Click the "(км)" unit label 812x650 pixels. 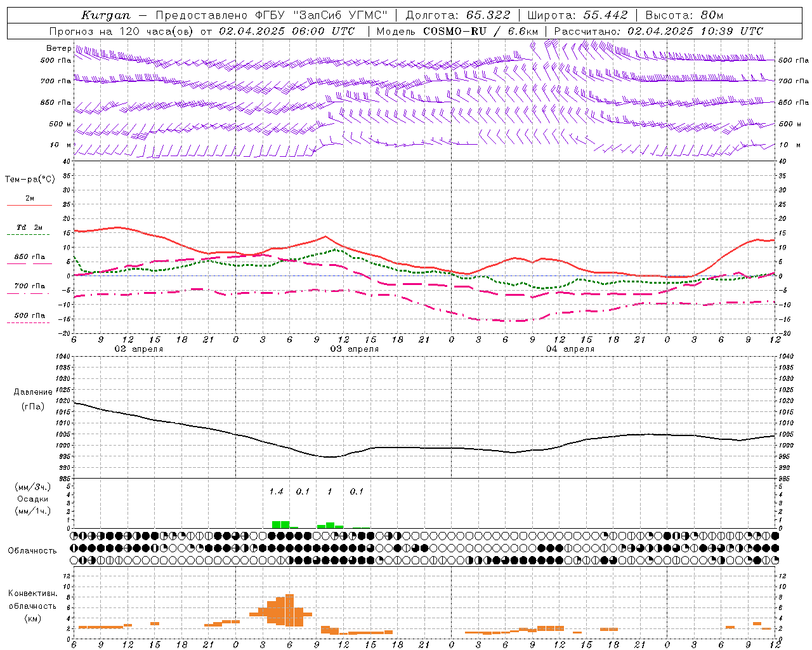coord(34,618)
